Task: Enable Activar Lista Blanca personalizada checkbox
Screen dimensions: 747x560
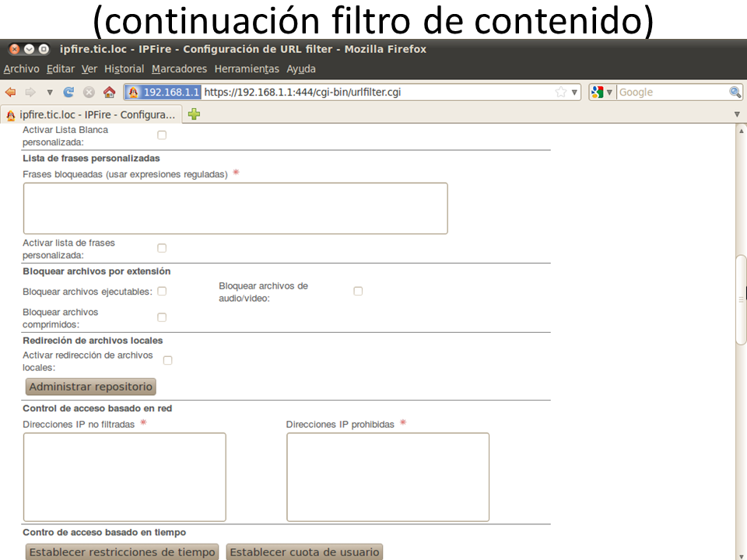Action: point(162,135)
